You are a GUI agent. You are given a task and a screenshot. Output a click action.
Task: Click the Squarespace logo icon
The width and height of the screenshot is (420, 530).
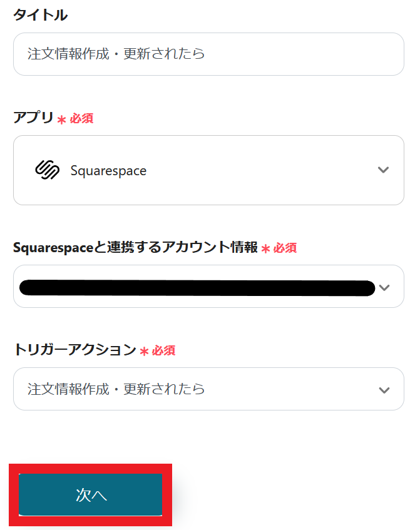[47, 170]
